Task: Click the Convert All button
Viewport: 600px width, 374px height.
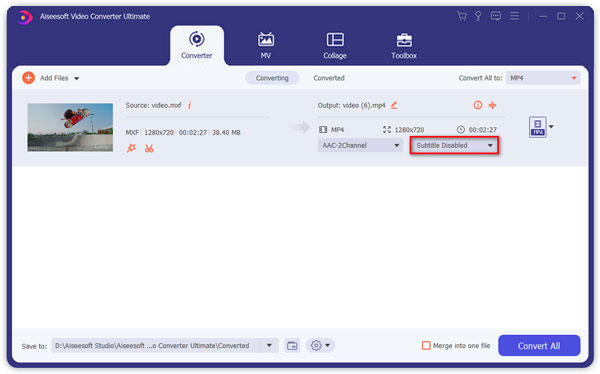Action: (539, 346)
